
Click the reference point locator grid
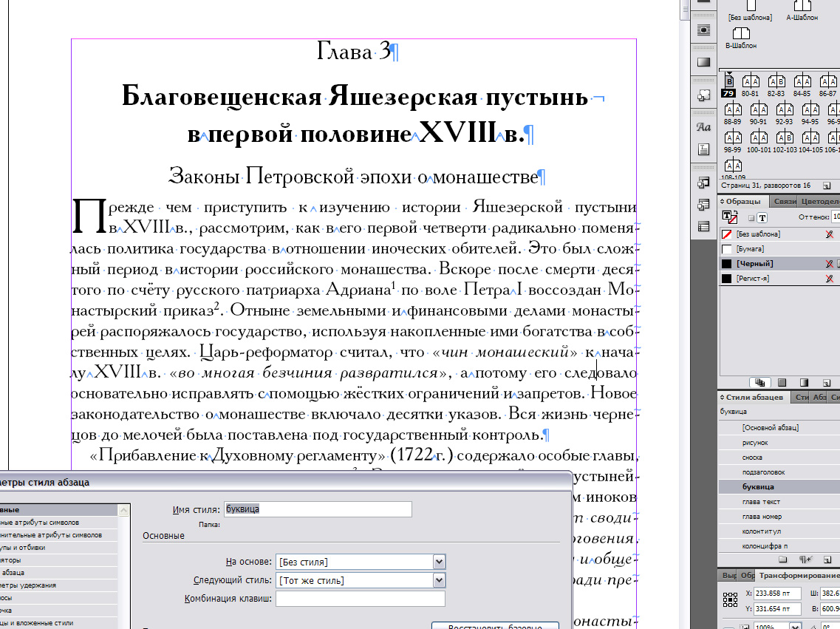730,599
